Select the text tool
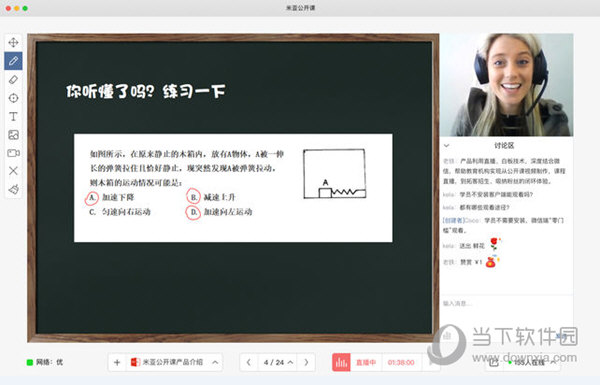The height and width of the screenshot is (385, 600). [13, 116]
